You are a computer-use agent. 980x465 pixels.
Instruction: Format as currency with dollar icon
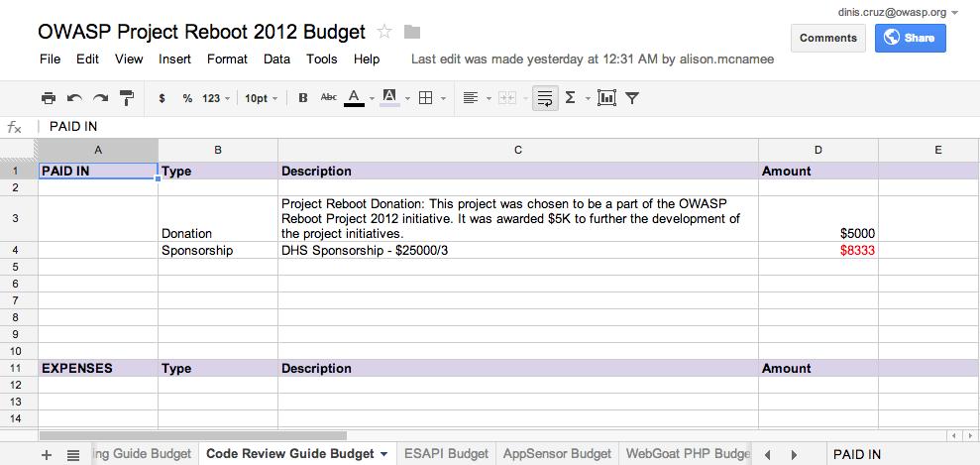click(162, 98)
